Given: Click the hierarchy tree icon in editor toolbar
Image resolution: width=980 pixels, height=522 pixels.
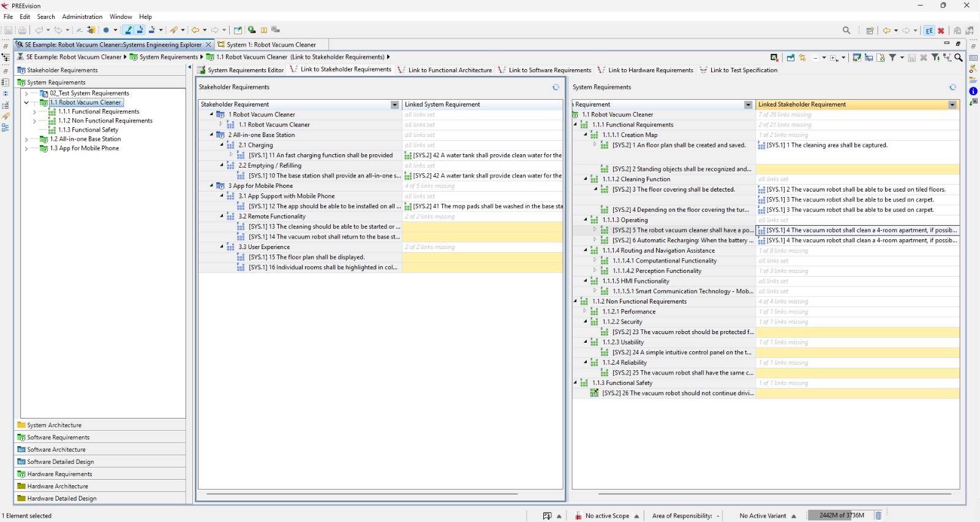Looking at the screenshot, I should [x=948, y=58].
